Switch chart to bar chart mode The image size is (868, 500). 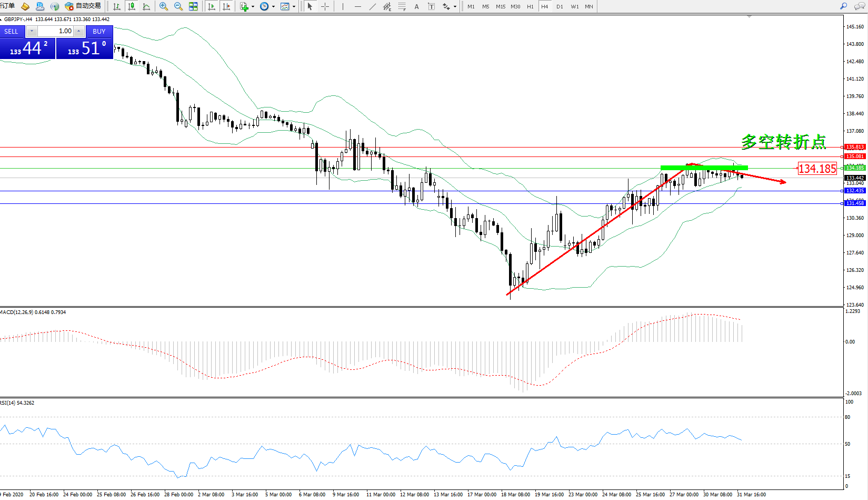(117, 6)
